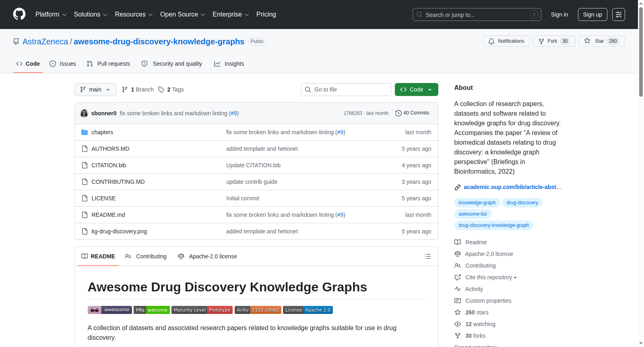Open the green Code dropdown

click(417, 89)
